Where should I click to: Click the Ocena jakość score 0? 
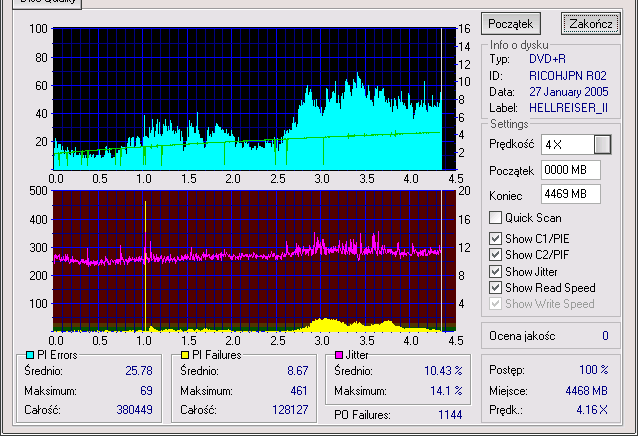click(605, 336)
